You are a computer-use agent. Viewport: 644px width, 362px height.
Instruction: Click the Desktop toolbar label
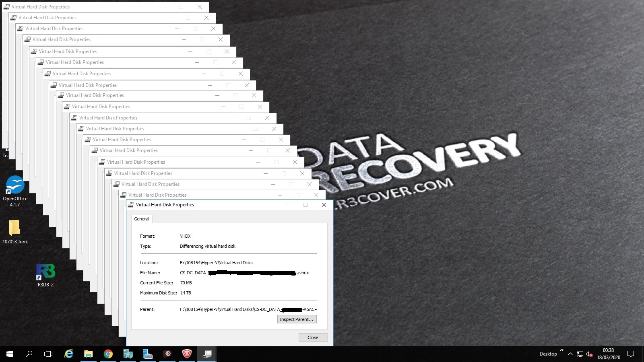pyautogui.click(x=548, y=354)
